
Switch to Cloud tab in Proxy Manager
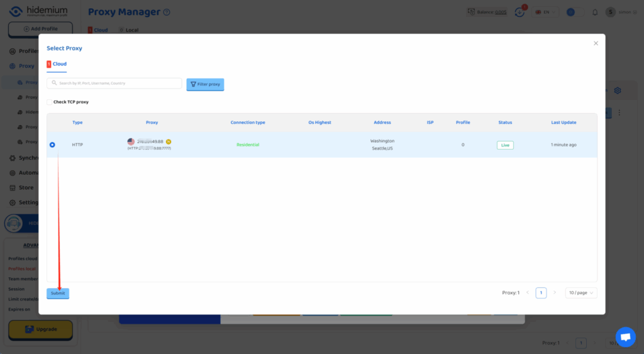97,30
